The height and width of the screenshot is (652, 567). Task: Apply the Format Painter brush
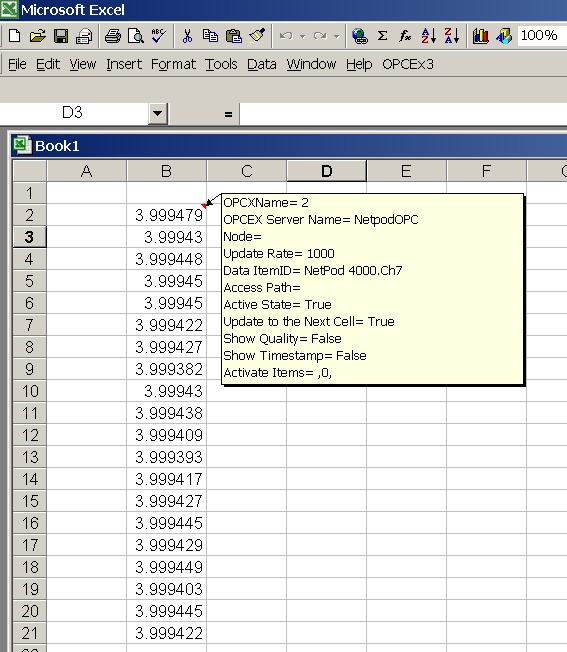click(257, 36)
